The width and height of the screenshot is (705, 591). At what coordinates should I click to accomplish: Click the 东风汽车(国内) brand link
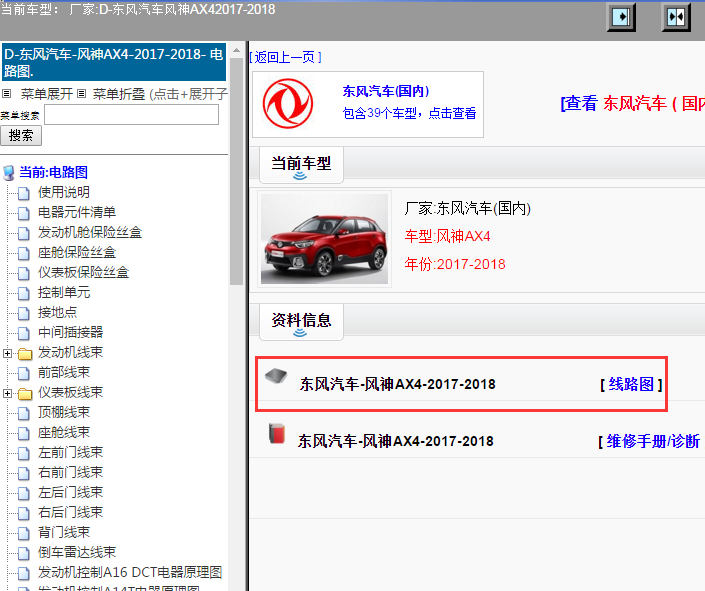coord(386,91)
